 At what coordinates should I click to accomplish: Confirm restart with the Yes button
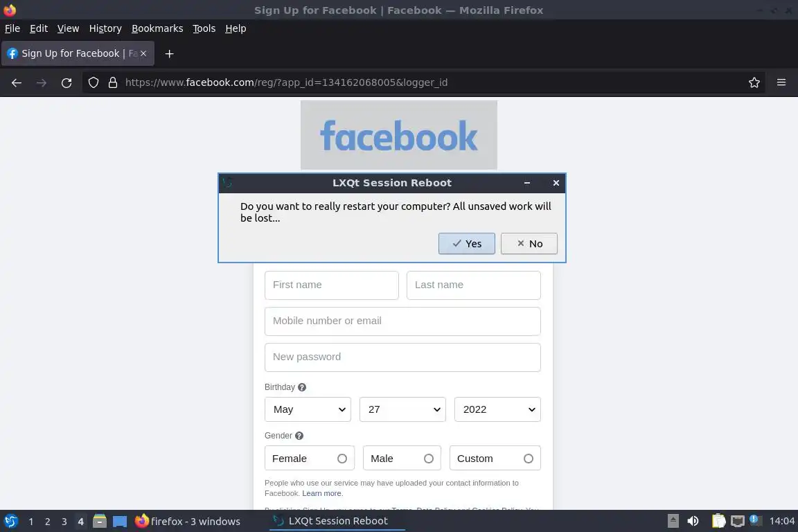(467, 243)
